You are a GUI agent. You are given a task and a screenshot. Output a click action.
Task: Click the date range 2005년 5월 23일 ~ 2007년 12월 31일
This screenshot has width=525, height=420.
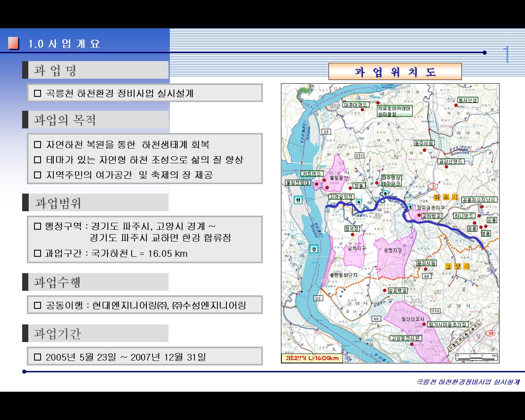pos(126,357)
